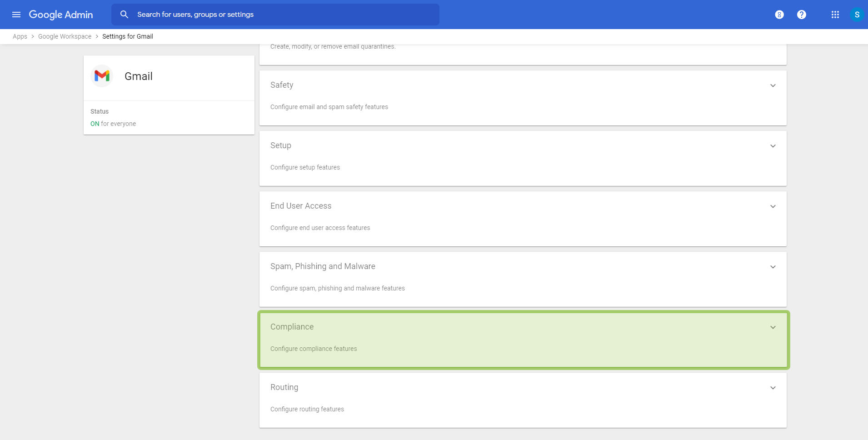Expand the Setup section chevron

pos(773,146)
